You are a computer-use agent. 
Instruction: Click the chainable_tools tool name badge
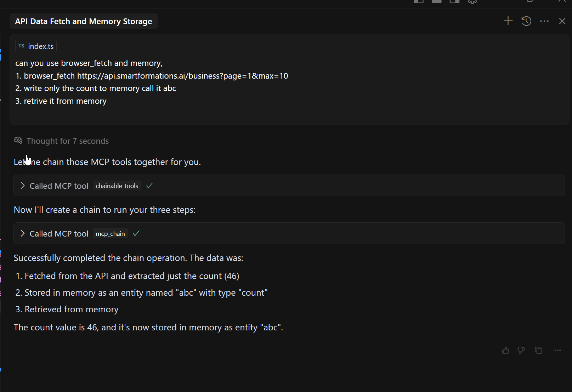click(x=117, y=186)
